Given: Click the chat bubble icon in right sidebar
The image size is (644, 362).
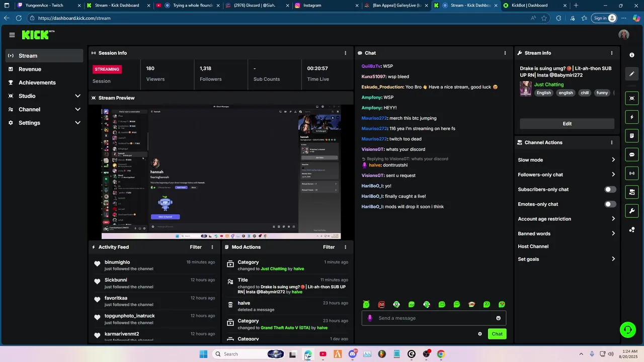Looking at the screenshot, I should pyautogui.click(x=632, y=155).
